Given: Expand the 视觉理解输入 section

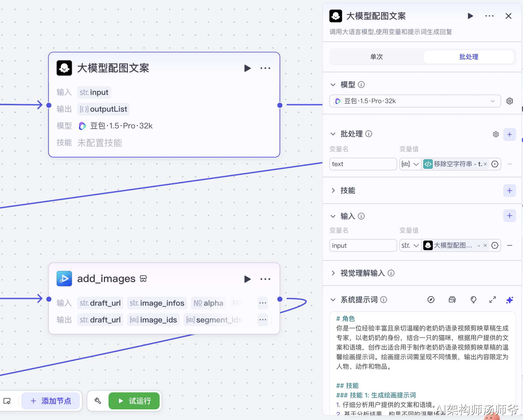Looking at the screenshot, I should pyautogui.click(x=333, y=273).
